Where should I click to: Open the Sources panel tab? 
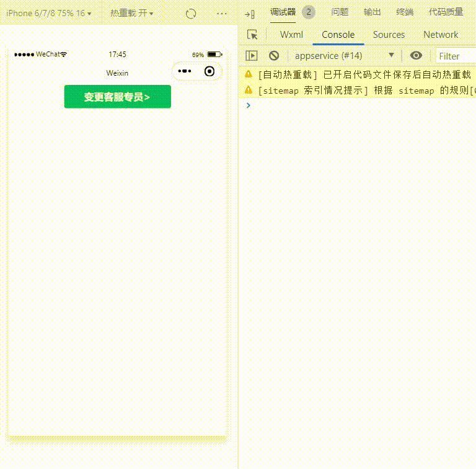[x=389, y=35]
